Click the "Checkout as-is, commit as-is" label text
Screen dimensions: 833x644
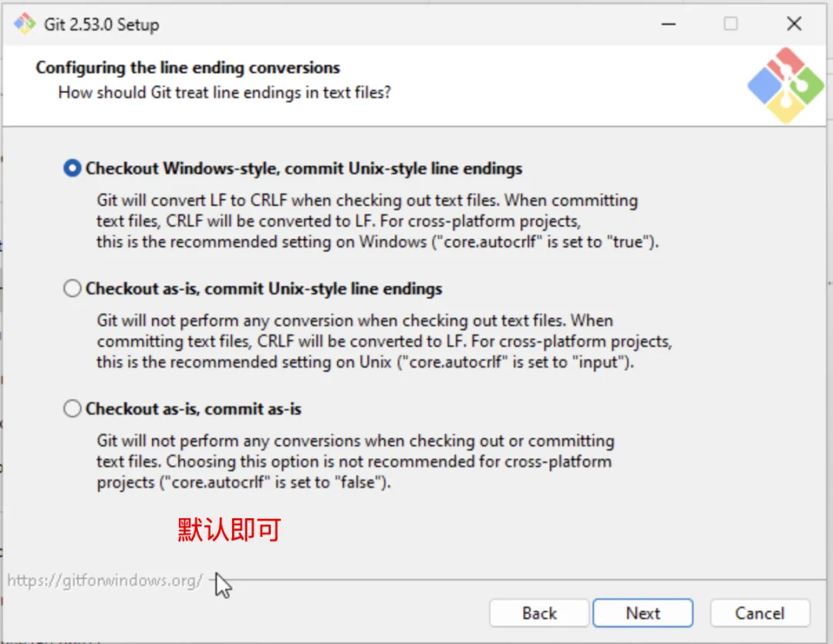click(193, 409)
